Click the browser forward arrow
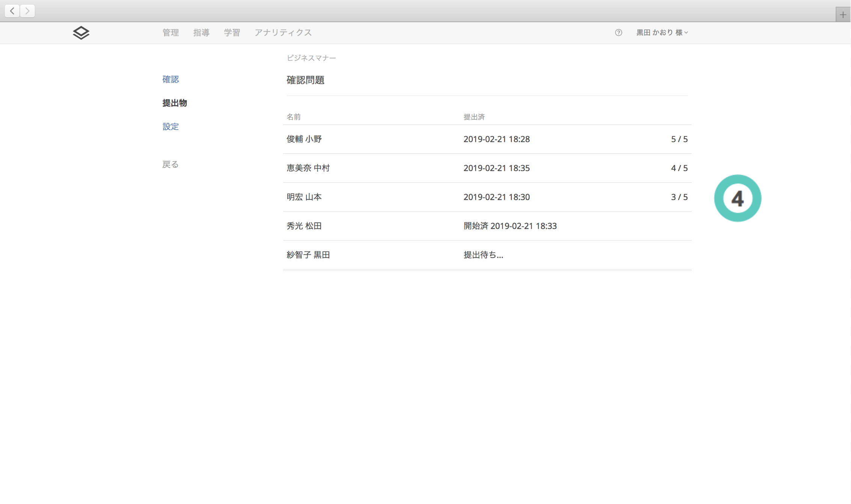The width and height of the screenshot is (851, 504). pyautogui.click(x=27, y=11)
